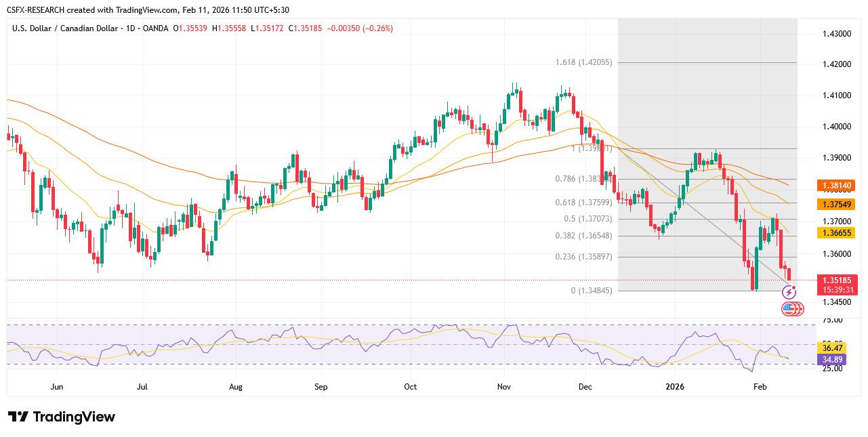Click the 1.40000 price axis level

pyautogui.click(x=837, y=127)
